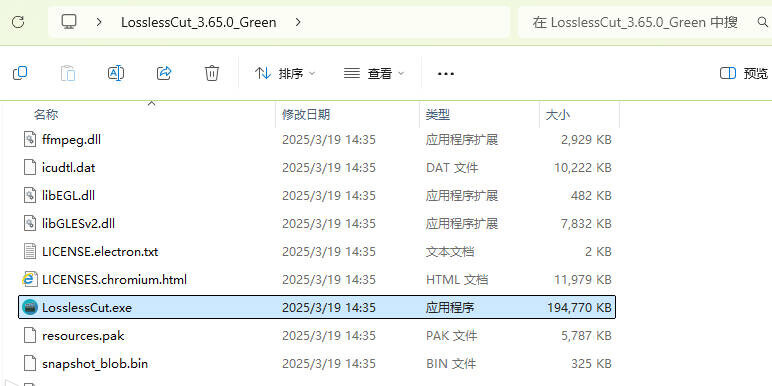
Task: Click the 文本文档 type cell
Action: point(450,252)
